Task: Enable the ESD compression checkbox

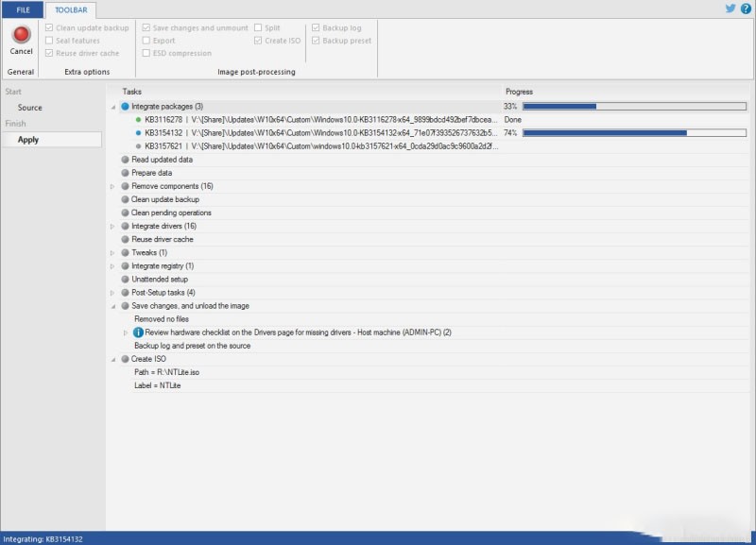Action: coord(146,54)
